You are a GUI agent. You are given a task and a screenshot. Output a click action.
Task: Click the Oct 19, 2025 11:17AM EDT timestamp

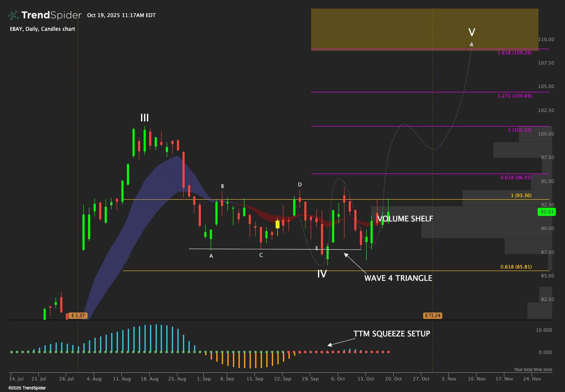[121, 15]
